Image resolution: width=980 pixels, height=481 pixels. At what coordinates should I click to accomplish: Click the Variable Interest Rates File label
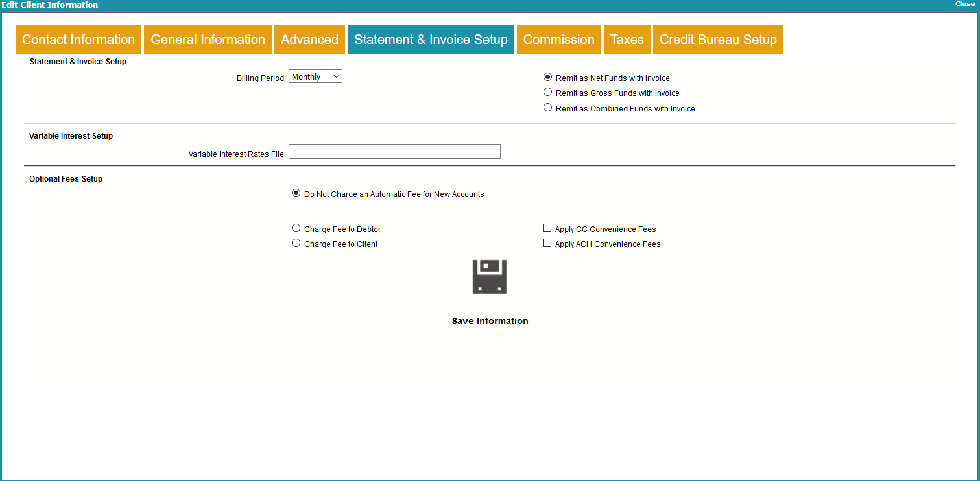237,154
